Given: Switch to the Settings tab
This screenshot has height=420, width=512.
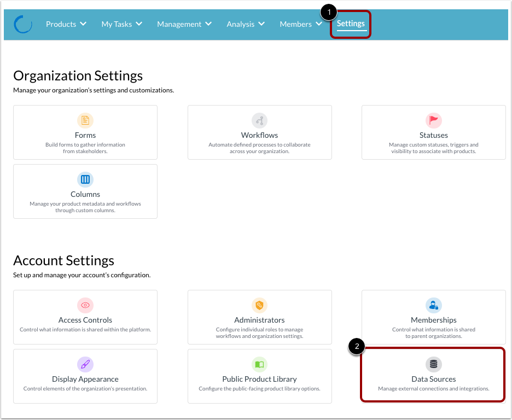Looking at the screenshot, I should tap(350, 24).
